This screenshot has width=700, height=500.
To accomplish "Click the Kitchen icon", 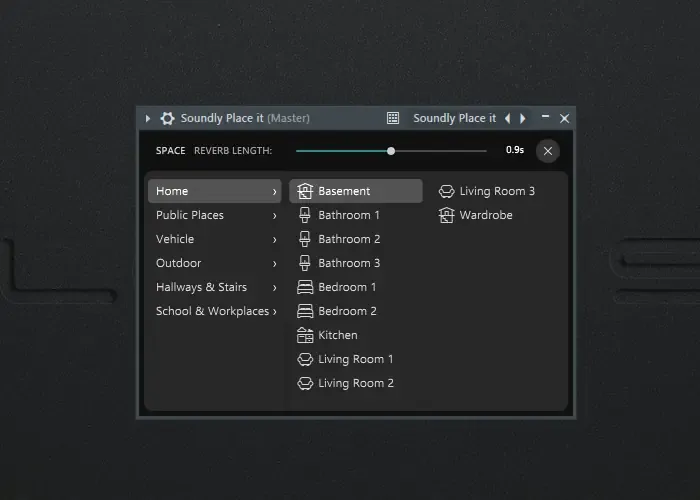I will (x=305, y=335).
